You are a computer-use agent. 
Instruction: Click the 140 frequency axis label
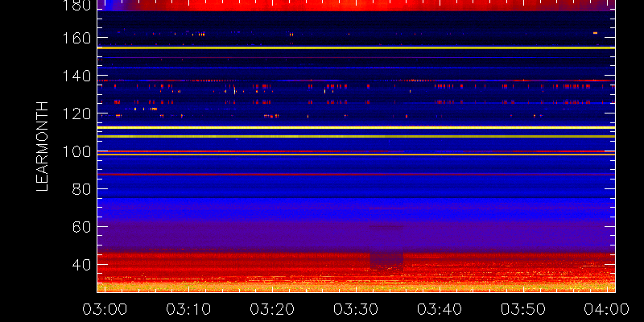pyautogui.click(x=76, y=76)
